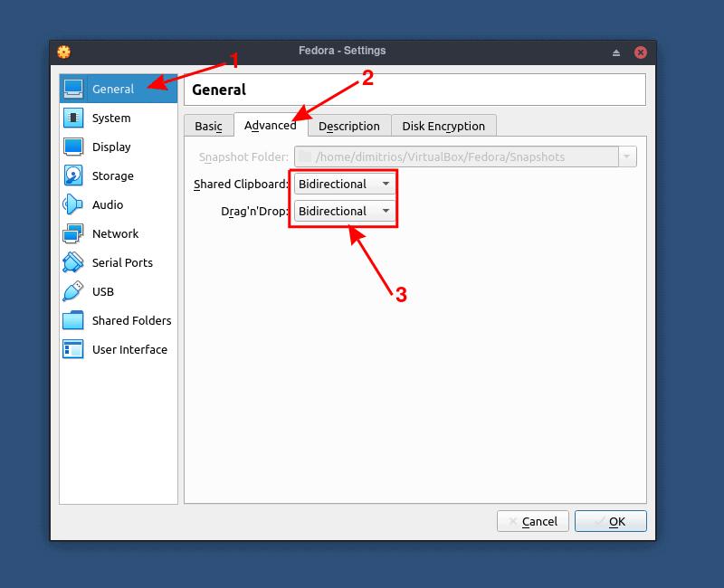Image resolution: width=724 pixels, height=588 pixels.
Task: Click the OK button
Action: (611, 521)
